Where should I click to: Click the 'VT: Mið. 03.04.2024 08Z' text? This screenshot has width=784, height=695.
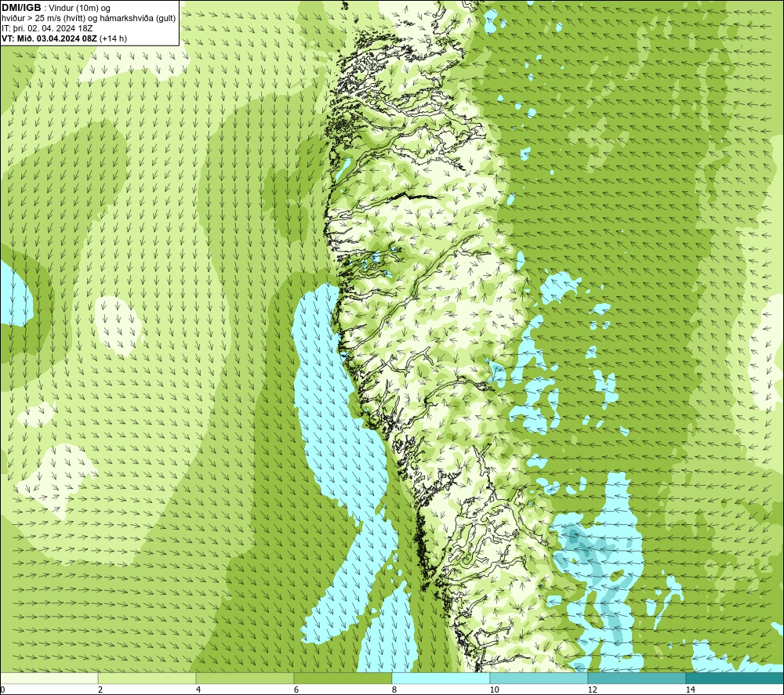[49, 38]
